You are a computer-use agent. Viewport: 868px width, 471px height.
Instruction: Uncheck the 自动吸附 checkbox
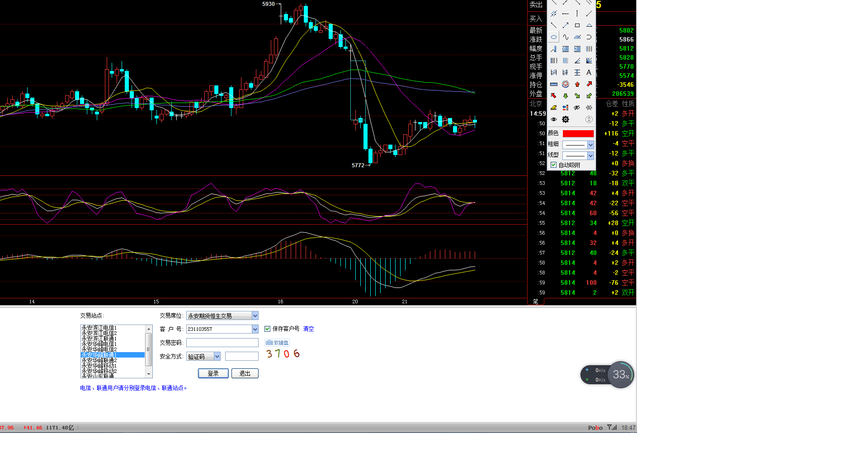(554, 165)
